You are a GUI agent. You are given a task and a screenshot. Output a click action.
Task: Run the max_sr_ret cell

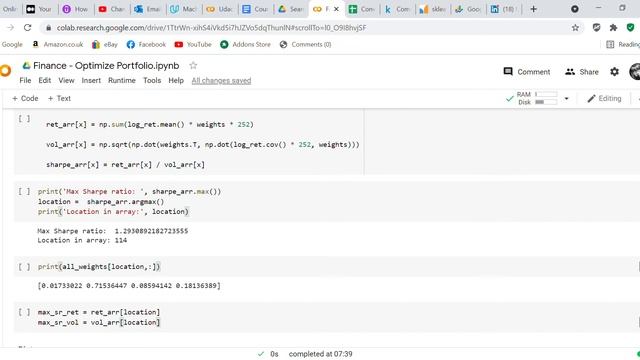pos(24,312)
